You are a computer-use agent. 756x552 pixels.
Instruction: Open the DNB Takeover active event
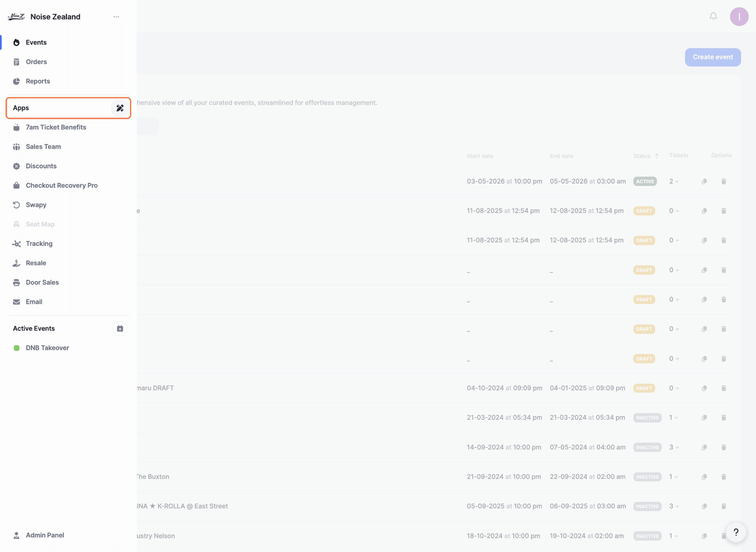point(47,348)
